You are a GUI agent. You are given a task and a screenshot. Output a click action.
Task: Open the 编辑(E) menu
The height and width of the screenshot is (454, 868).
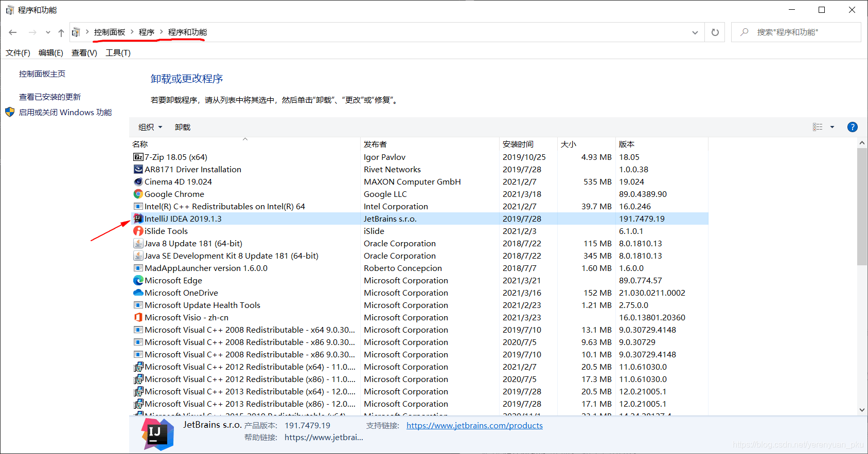pos(51,53)
